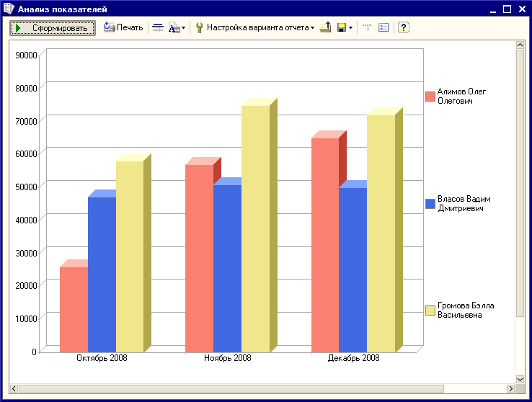Open help with the question mark icon

click(x=404, y=27)
